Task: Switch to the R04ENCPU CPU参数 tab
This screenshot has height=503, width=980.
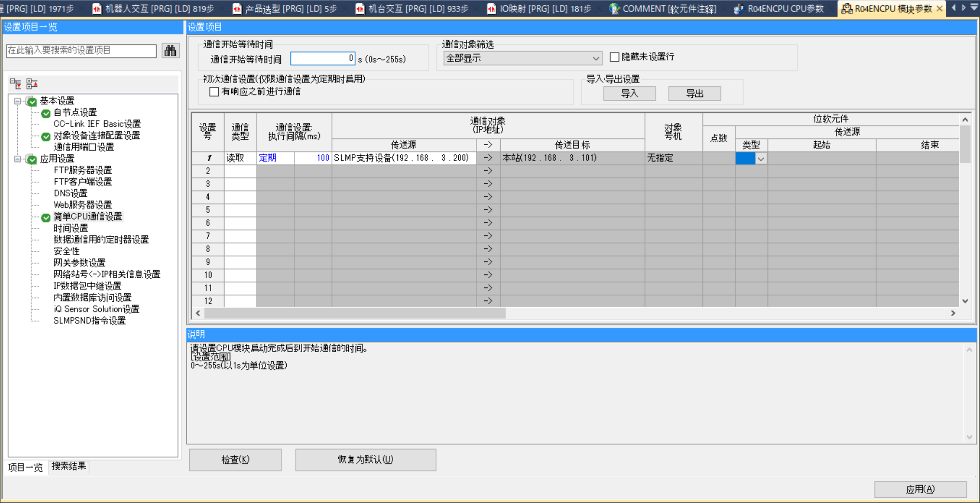Action: pos(779,9)
